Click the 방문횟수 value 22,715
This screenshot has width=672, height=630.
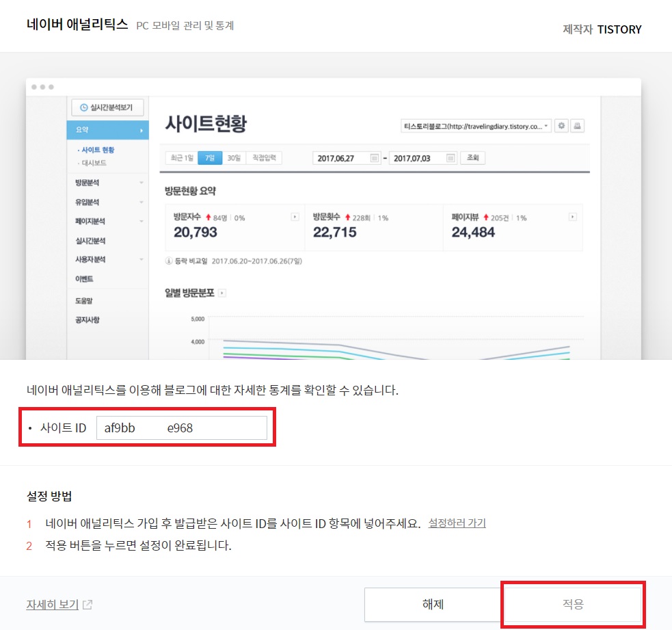tap(335, 232)
